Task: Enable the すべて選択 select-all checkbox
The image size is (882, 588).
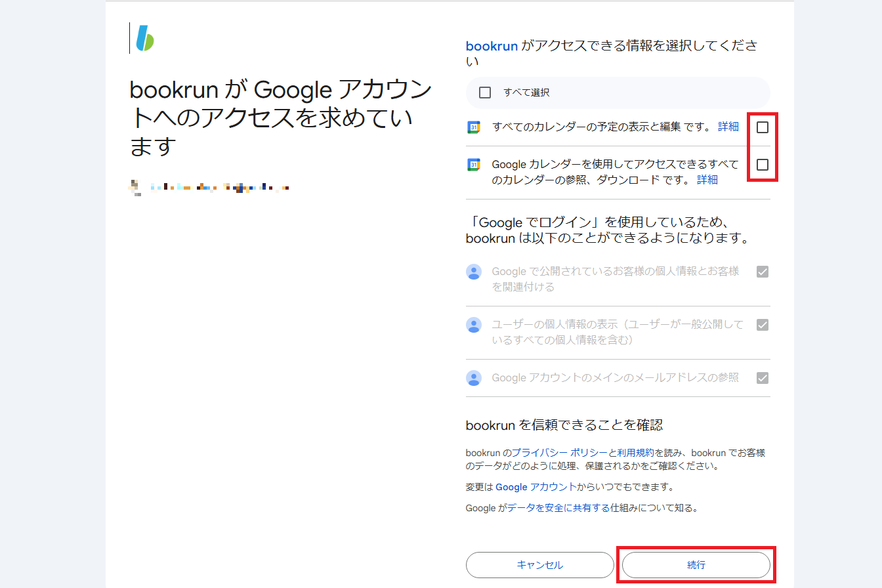Action: [485, 92]
